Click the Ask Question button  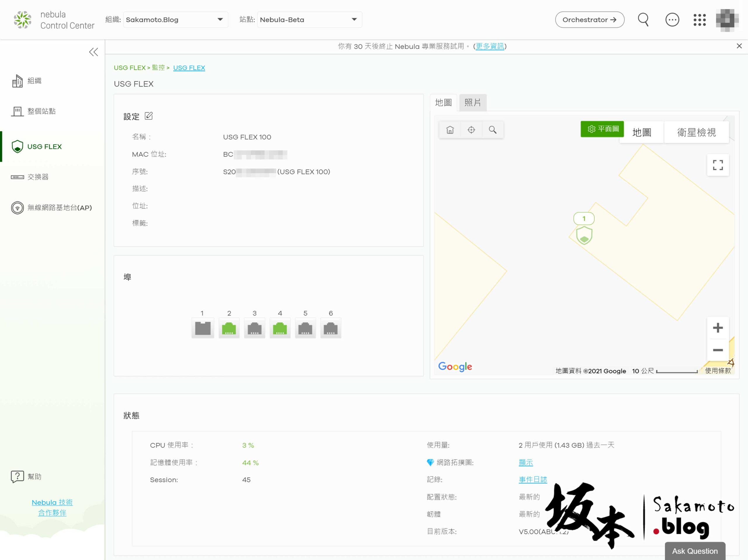[x=695, y=551]
